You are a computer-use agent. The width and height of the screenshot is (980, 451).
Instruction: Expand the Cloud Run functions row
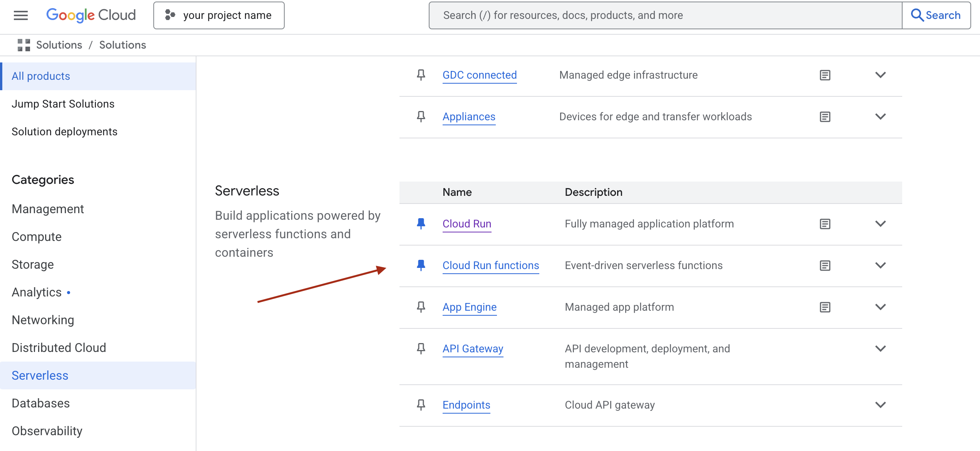click(880, 266)
